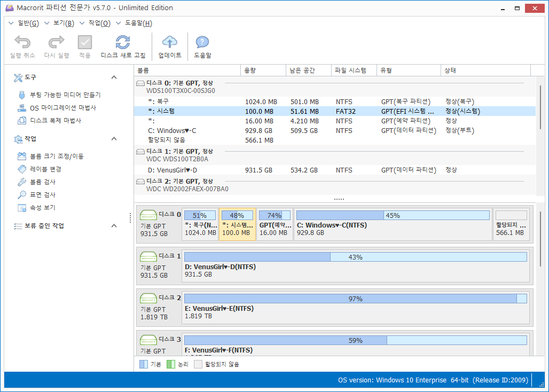Image resolution: width=549 pixels, height=392 pixels.
Task: Collapse the 보류 중인 작업 section
Action: [114, 226]
